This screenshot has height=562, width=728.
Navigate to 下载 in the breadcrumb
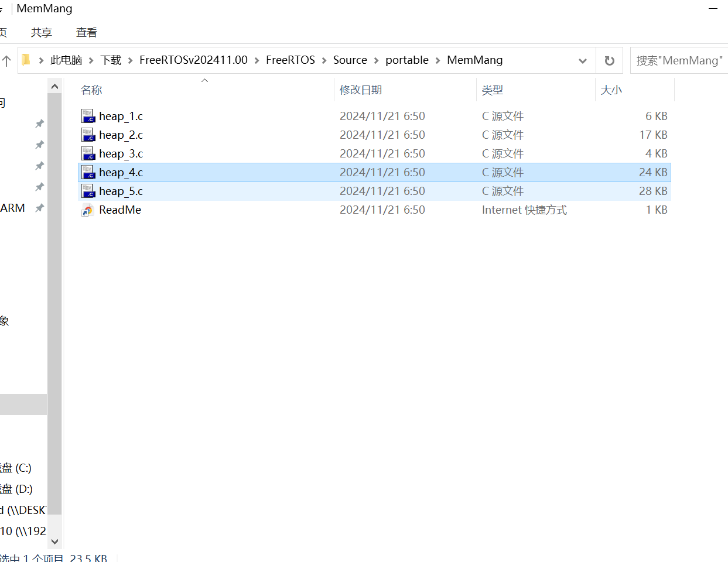point(111,60)
